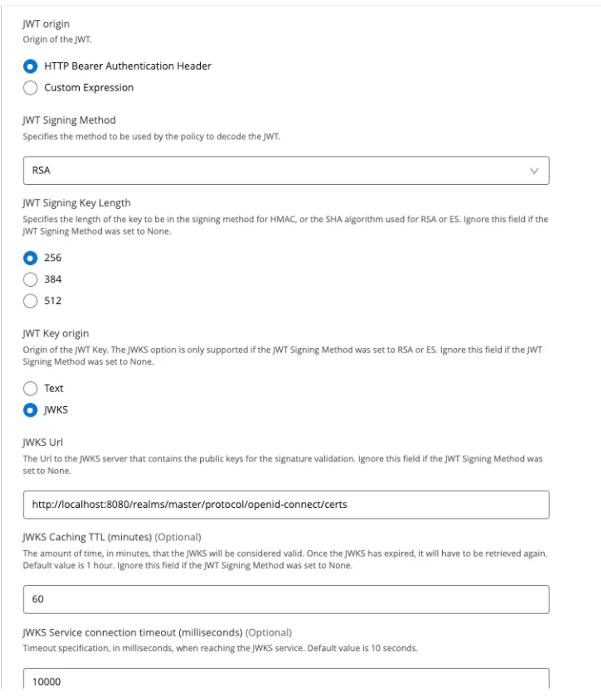This screenshot has height=700, width=601.
Task: Click the chevron on the RSA selector
Action: tap(534, 171)
